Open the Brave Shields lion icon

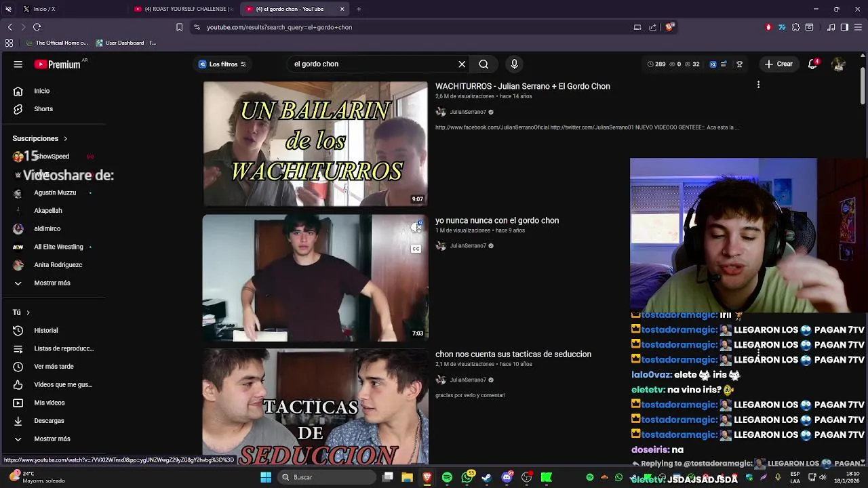click(x=669, y=27)
